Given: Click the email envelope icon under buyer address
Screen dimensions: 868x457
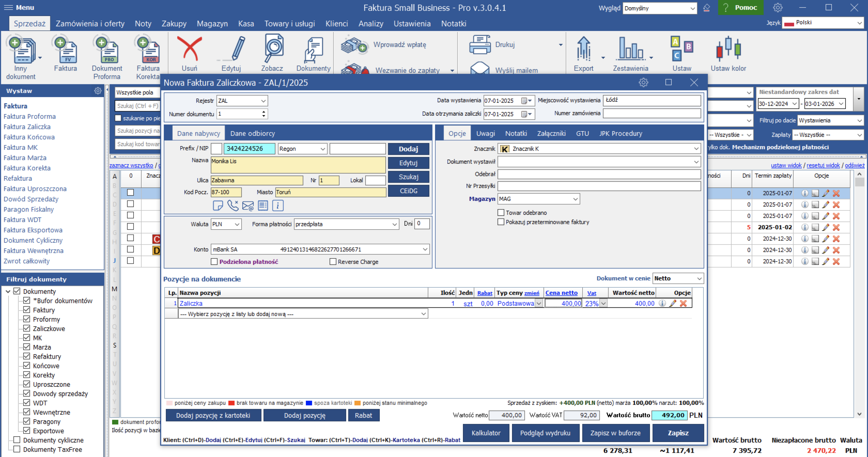Looking at the screenshot, I should tap(248, 205).
